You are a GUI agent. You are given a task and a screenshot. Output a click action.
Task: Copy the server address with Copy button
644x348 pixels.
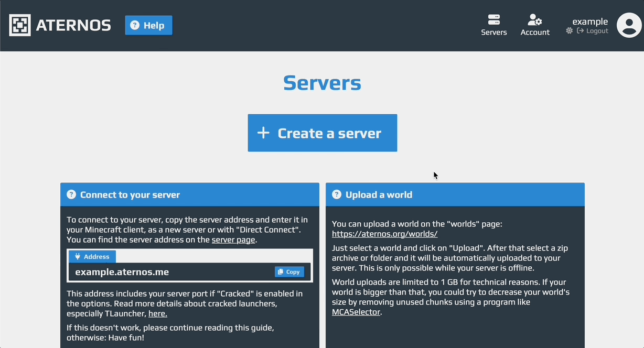[x=289, y=271]
